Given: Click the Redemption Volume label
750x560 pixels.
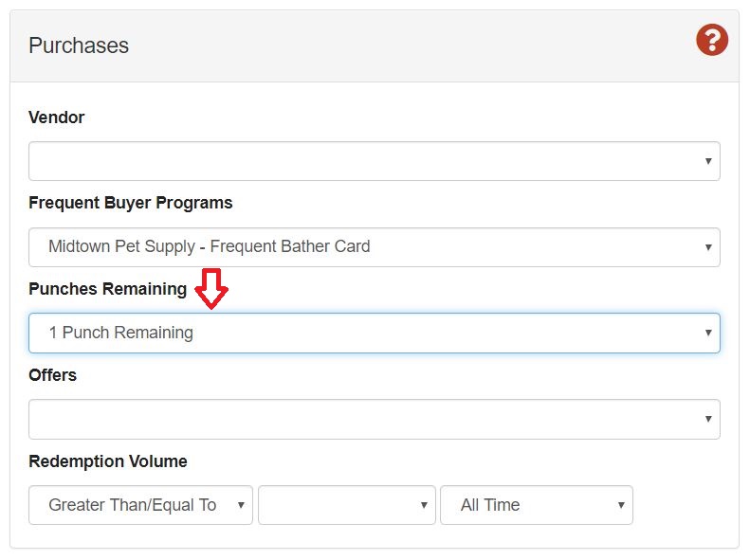Looking at the screenshot, I should coord(108,461).
